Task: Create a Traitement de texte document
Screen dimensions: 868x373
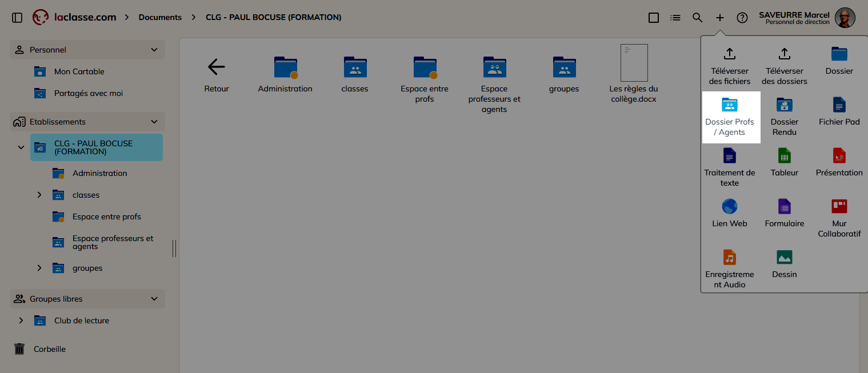Action: coord(730,167)
